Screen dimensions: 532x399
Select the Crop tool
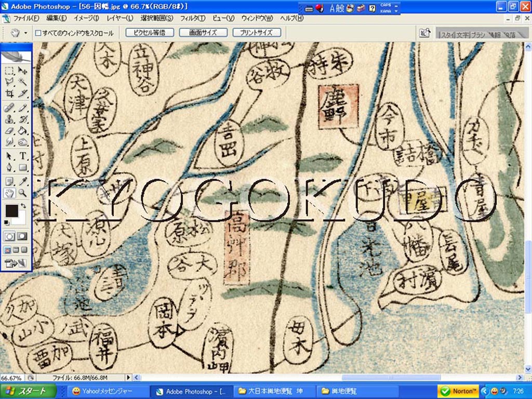9,93
